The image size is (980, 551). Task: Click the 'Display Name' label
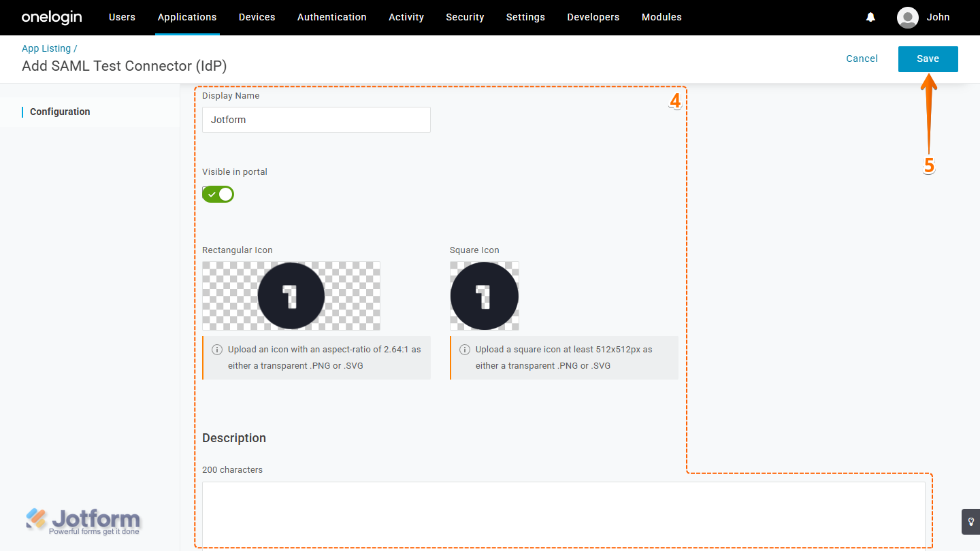click(231, 96)
